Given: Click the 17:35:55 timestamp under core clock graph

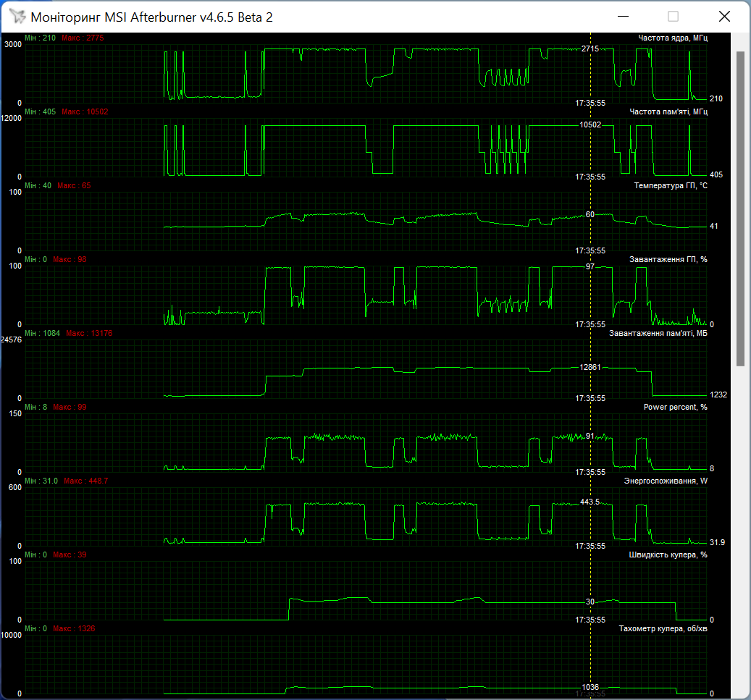Looking at the screenshot, I should (x=590, y=103).
